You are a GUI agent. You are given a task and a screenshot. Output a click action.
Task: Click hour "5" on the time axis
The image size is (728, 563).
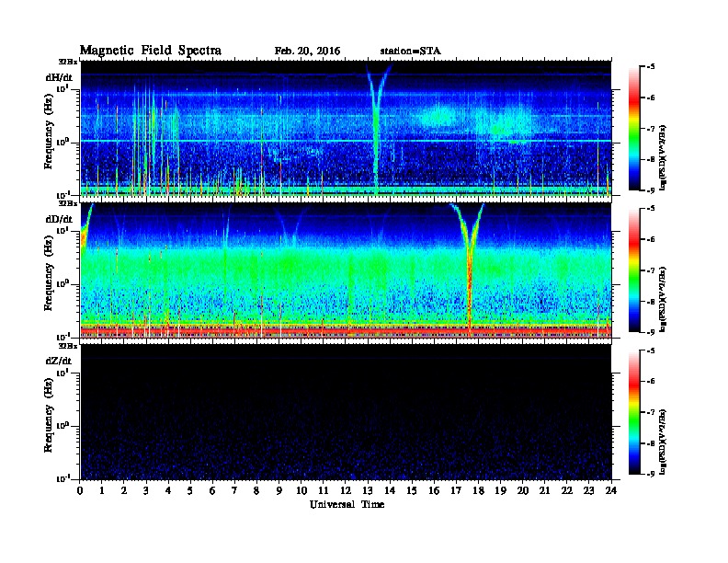[x=190, y=490]
